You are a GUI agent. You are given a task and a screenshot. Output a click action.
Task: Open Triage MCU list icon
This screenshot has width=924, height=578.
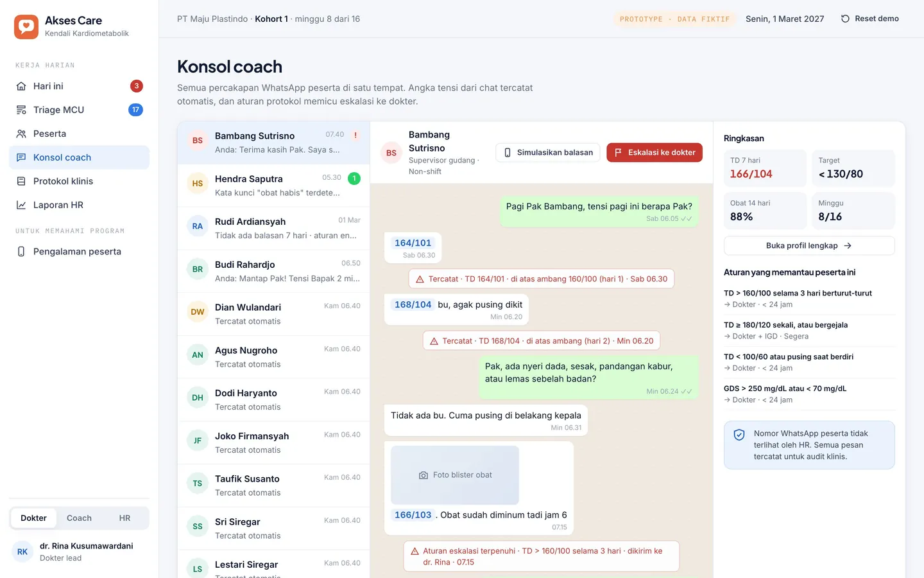point(21,110)
